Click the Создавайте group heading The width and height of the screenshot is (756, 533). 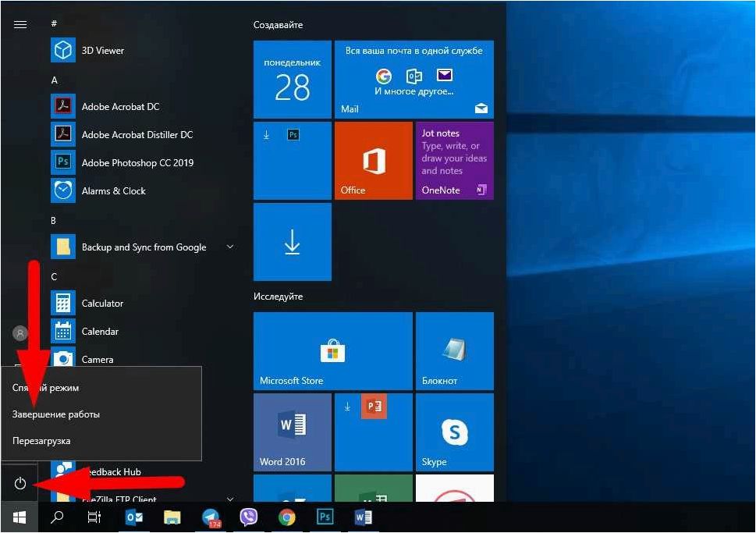(279, 25)
